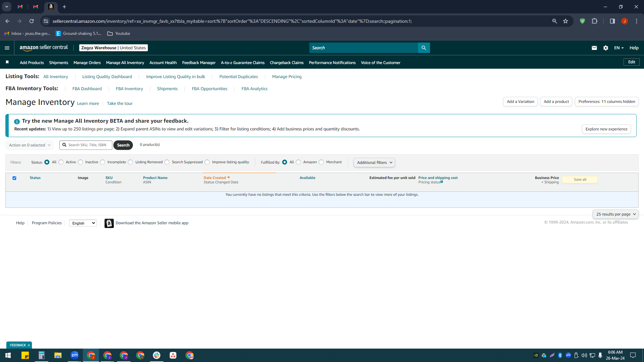Image resolution: width=644 pixels, height=362 pixels.
Task: Click the Seller Central header search box
Action: click(x=364, y=48)
